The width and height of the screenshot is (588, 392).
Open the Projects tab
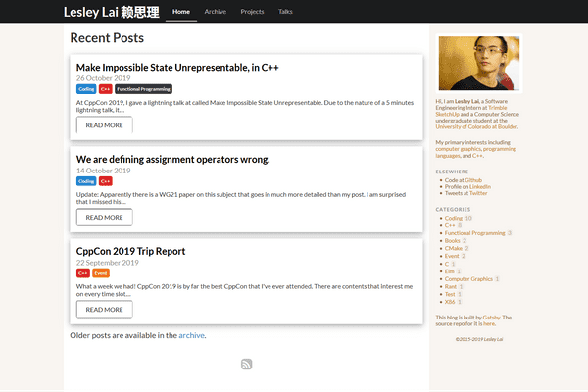(253, 12)
